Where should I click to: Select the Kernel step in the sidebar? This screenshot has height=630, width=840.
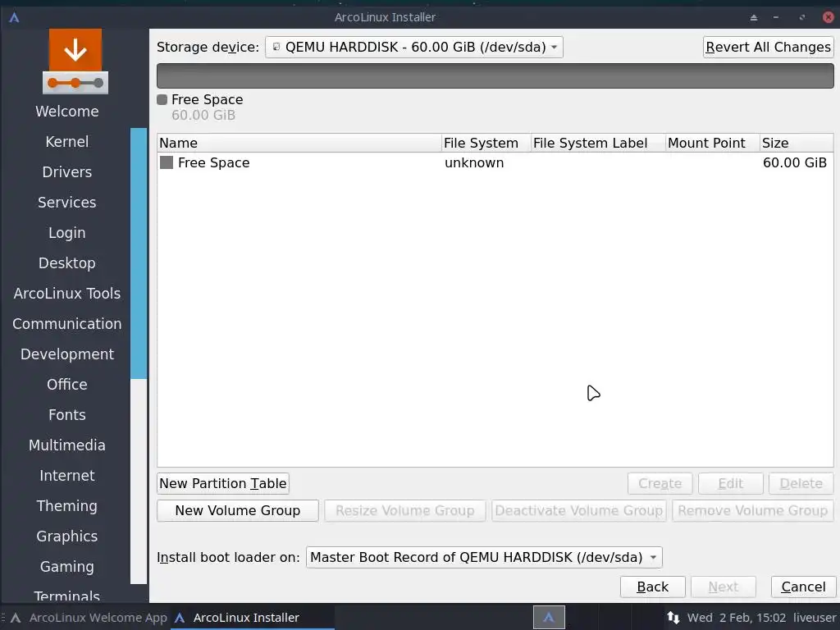[x=67, y=141]
